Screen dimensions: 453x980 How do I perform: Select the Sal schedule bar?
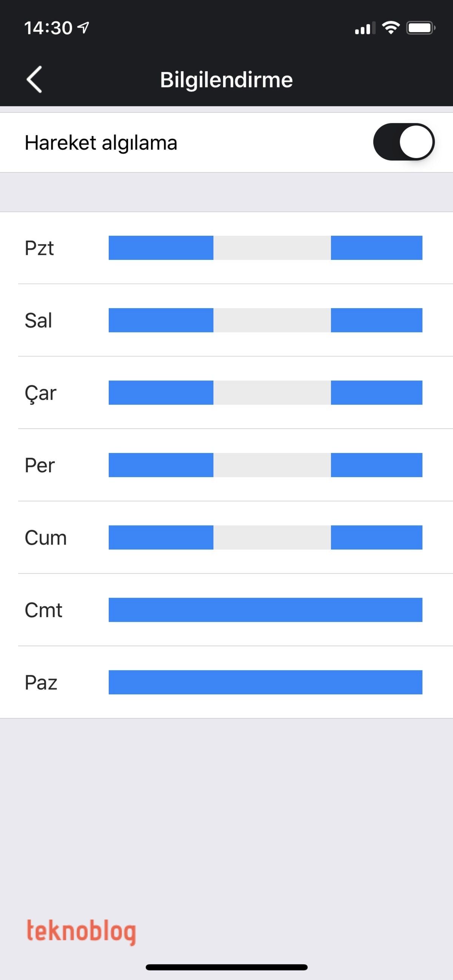tap(265, 320)
